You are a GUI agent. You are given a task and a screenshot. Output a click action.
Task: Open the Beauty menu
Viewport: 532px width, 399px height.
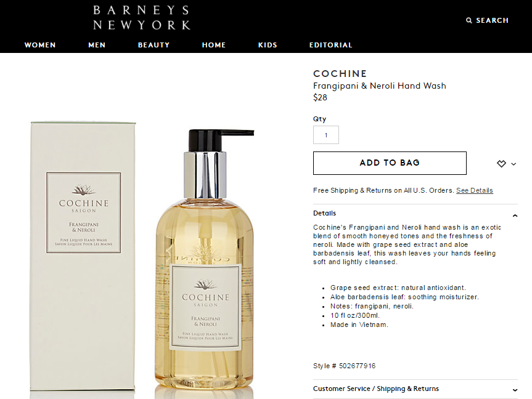153,45
